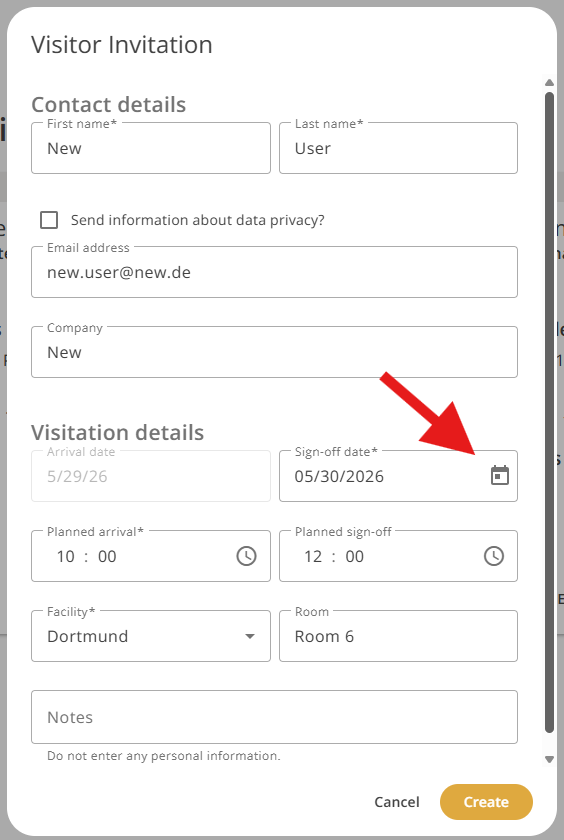Edit the Company field
The width and height of the screenshot is (564, 840).
tap(274, 352)
